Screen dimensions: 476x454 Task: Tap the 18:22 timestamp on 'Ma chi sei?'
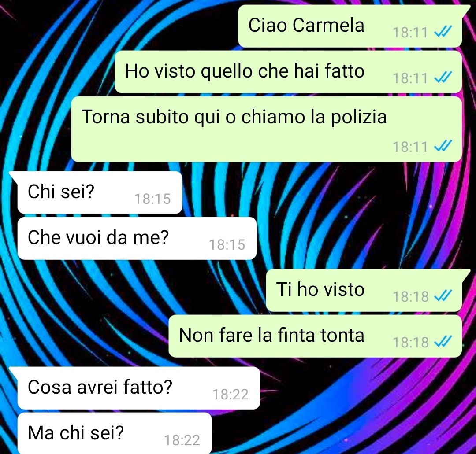point(182,440)
